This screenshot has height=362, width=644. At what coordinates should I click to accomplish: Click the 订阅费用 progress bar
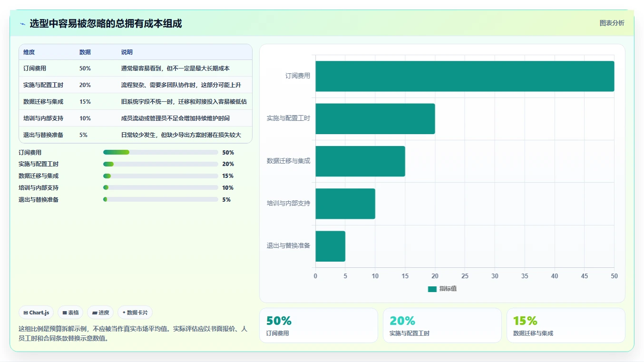click(x=160, y=152)
